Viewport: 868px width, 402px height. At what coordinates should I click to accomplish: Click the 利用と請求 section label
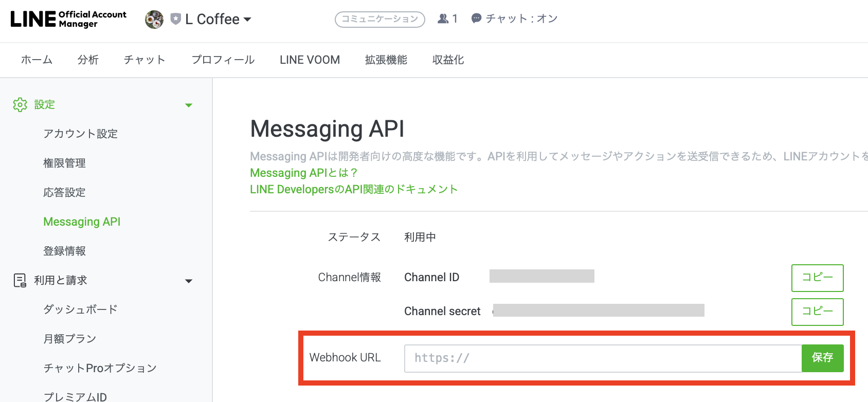pyautogui.click(x=61, y=280)
